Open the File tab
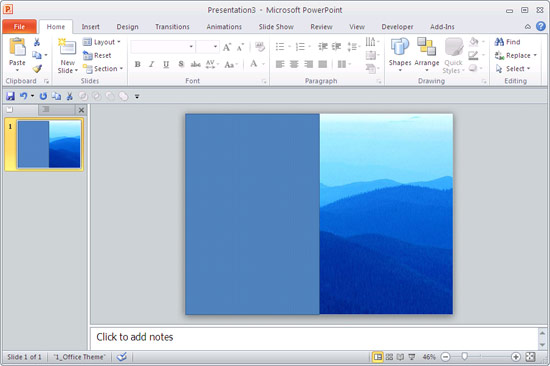 point(19,27)
